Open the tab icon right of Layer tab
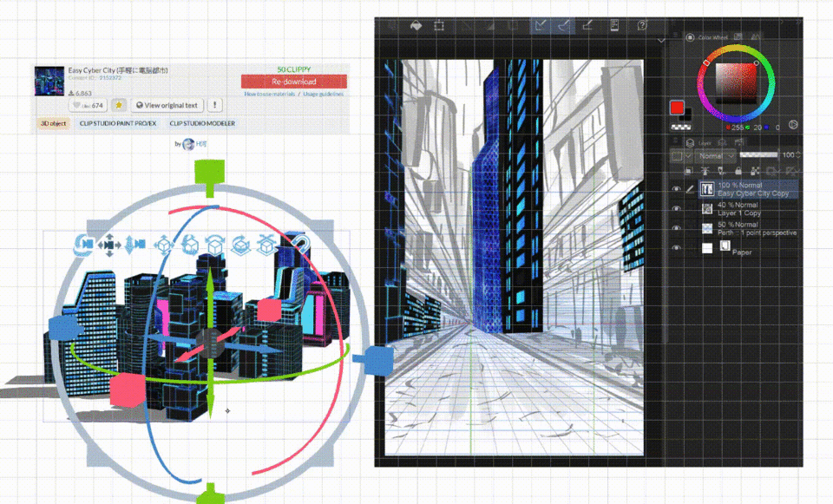833x504 pixels. click(722, 142)
